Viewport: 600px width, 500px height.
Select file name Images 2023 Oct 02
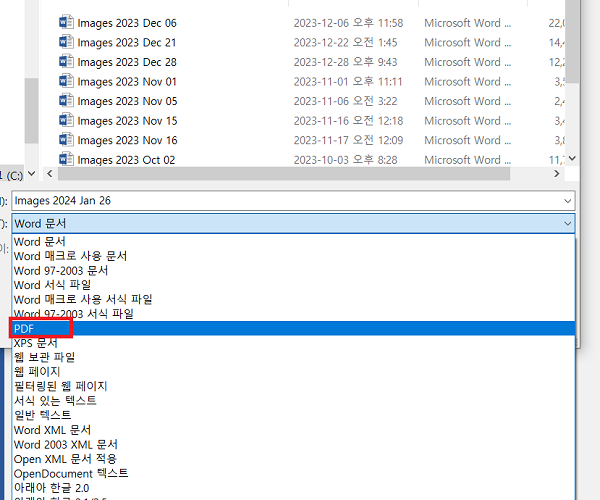coord(126,160)
